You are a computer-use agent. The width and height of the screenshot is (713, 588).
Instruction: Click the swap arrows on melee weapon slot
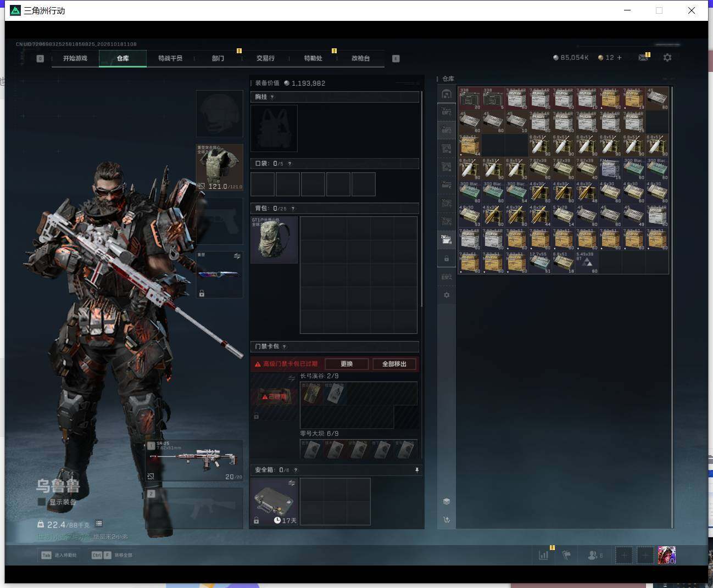click(x=237, y=256)
